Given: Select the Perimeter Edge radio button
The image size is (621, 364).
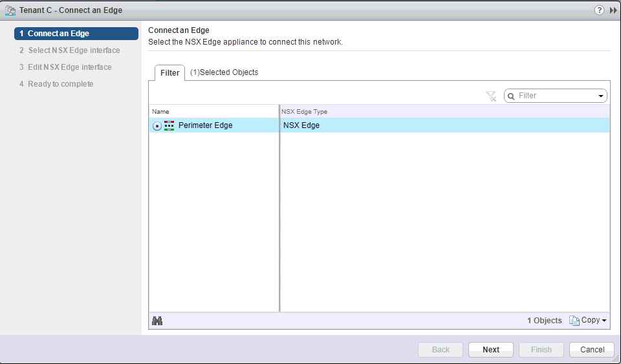Looking at the screenshot, I should click(157, 126).
